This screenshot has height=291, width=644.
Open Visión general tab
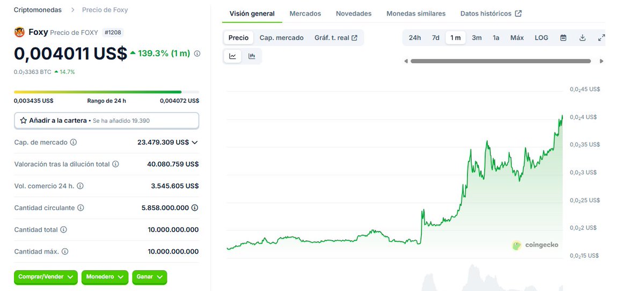coord(252,13)
